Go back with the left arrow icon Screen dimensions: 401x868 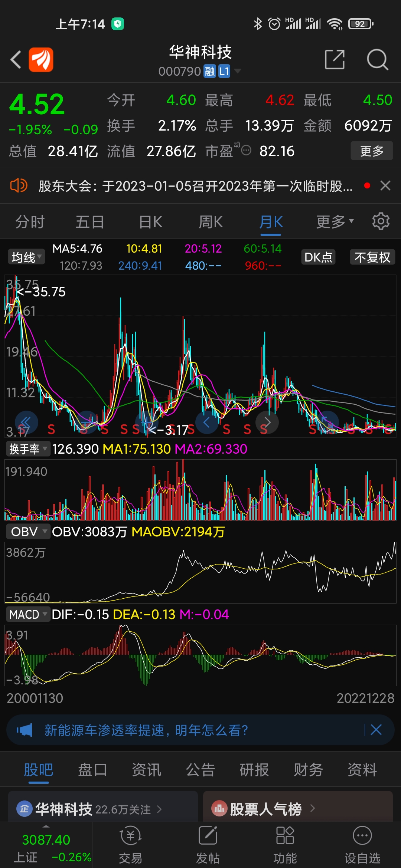[x=16, y=60]
